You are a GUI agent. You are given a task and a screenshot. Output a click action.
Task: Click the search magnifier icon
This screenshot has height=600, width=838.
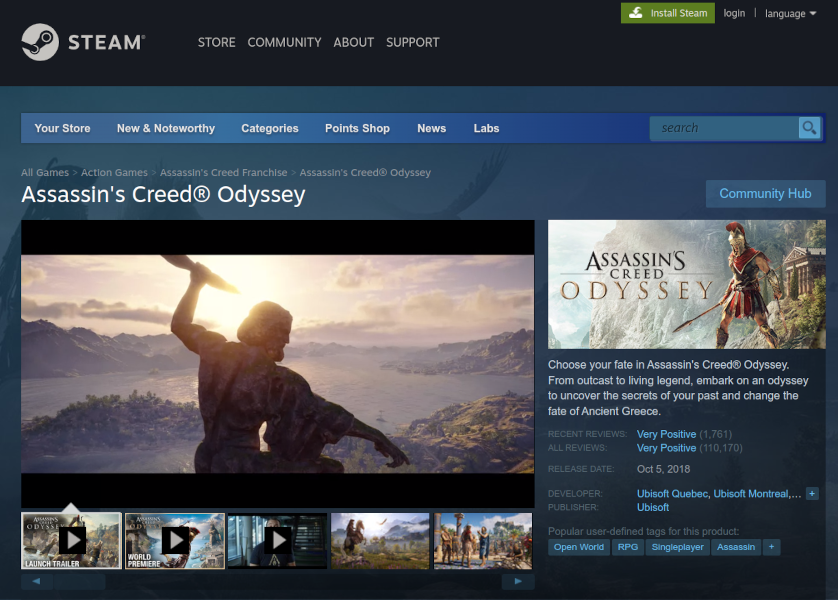[x=809, y=128]
